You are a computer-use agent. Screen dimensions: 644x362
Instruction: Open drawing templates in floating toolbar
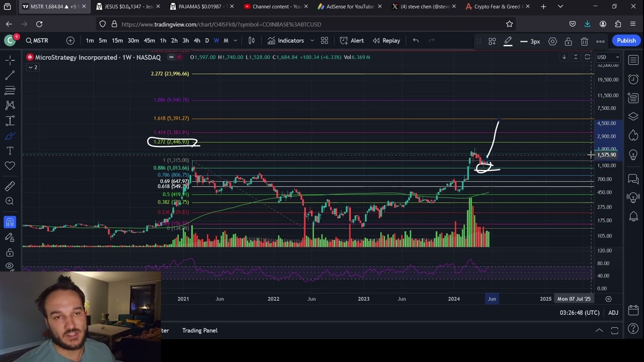492,42
